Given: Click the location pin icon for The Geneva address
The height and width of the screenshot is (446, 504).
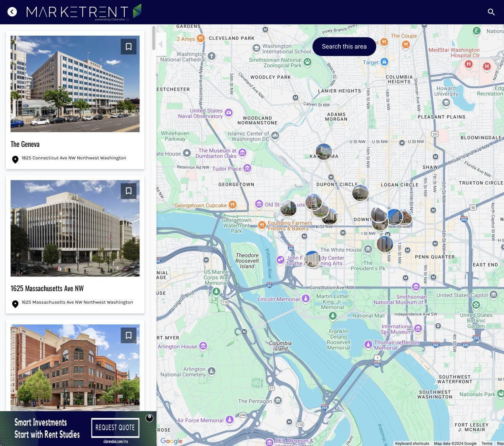Looking at the screenshot, I should tap(15, 159).
